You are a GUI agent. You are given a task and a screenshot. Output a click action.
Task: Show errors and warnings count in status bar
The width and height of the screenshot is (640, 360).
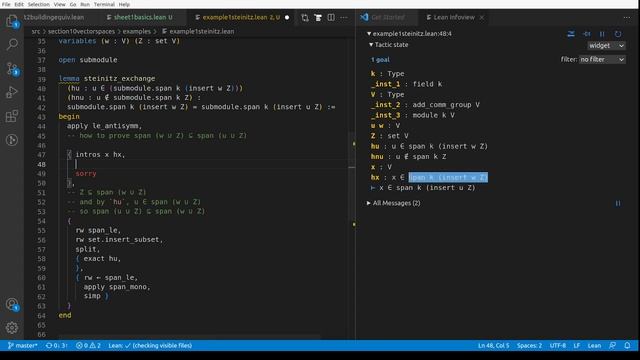[x=88, y=345]
